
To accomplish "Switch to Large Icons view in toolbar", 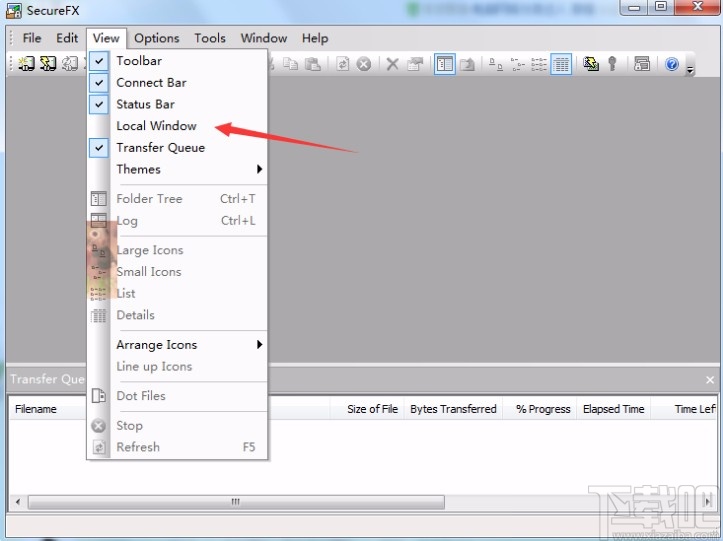I will (x=496, y=64).
